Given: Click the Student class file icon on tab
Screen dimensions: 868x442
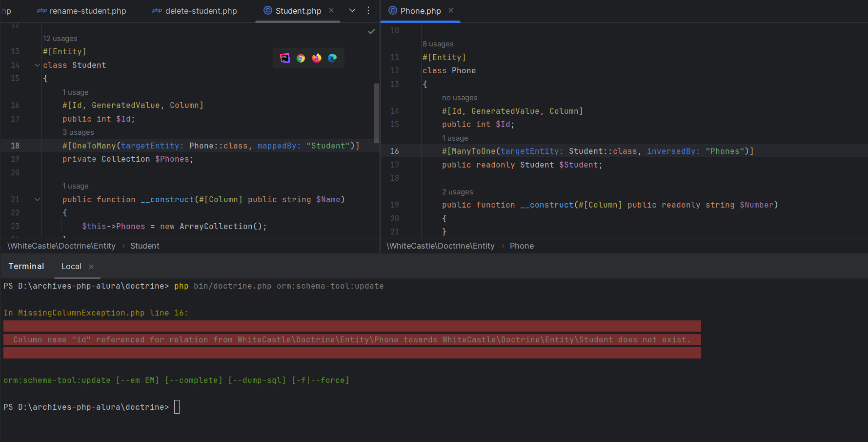Looking at the screenshot, I should click(x=268, y=10).
